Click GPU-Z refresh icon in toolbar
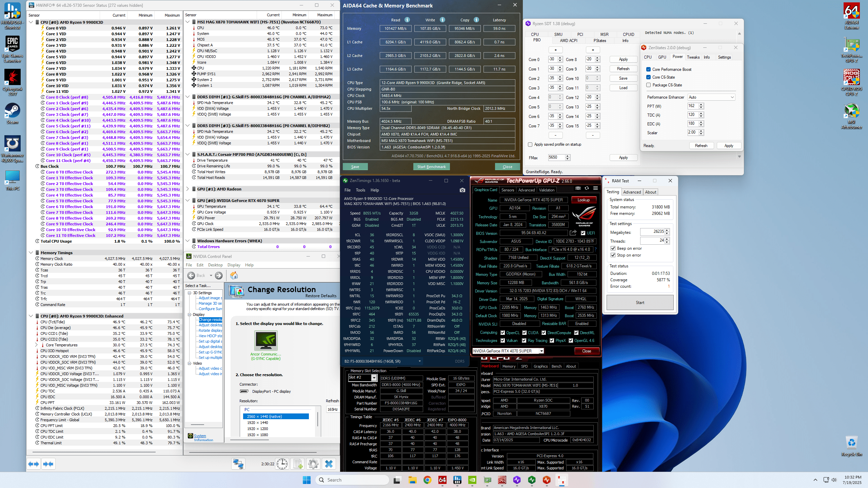 [587, 188]
